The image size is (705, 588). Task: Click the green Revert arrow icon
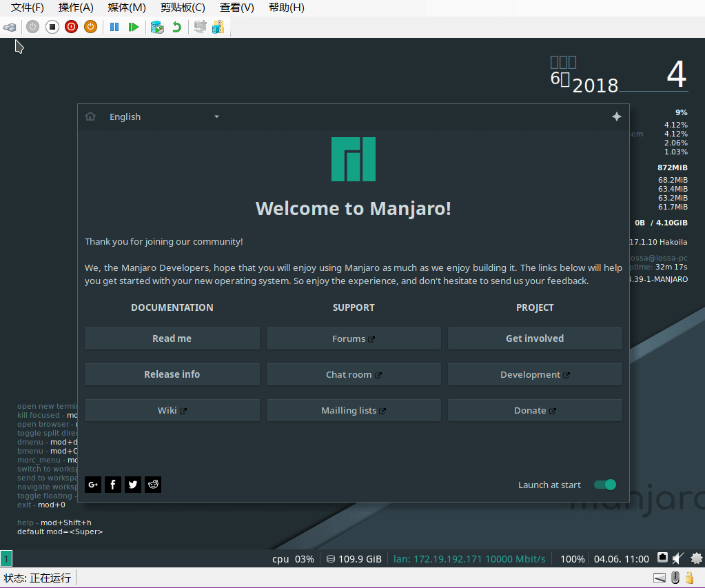point(176,27)
